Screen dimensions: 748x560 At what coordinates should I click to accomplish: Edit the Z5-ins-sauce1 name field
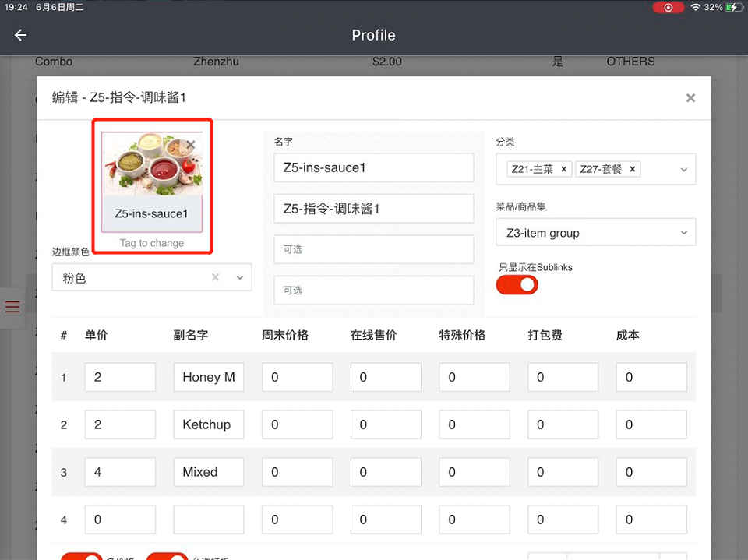(373, 167)
